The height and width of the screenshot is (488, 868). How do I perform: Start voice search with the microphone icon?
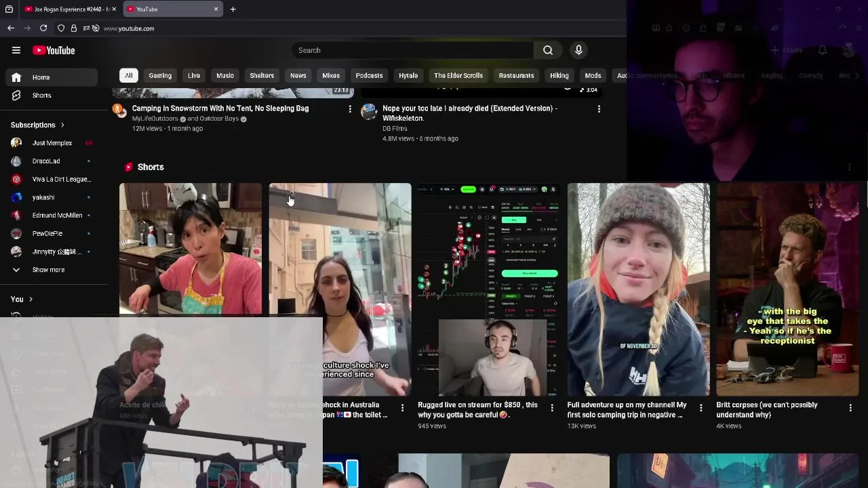578,50
